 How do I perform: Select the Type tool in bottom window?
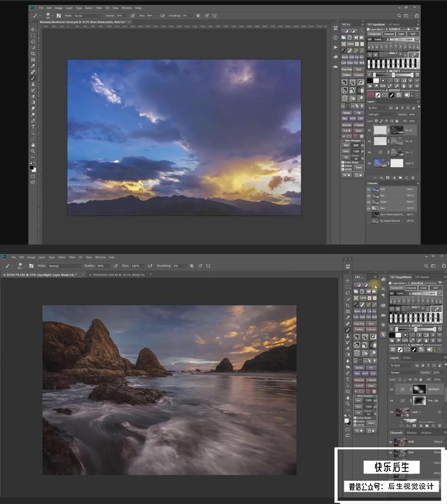[348, 379]
